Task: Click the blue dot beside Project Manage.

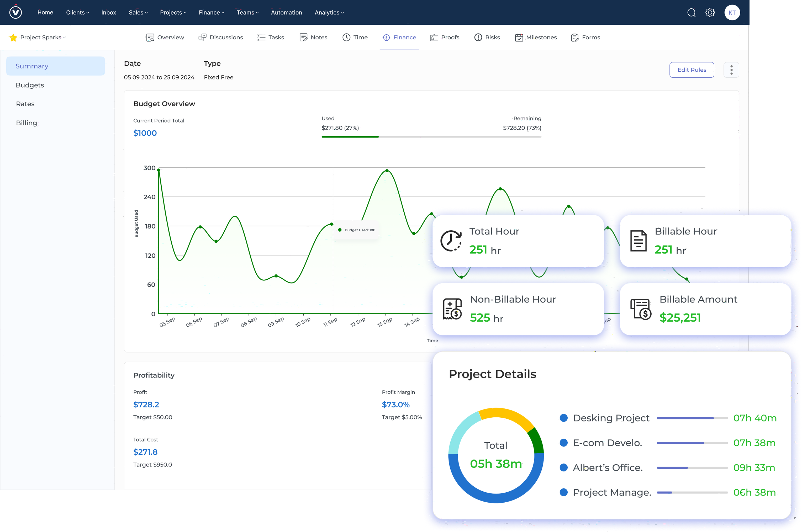Action: tap(563, 492)
